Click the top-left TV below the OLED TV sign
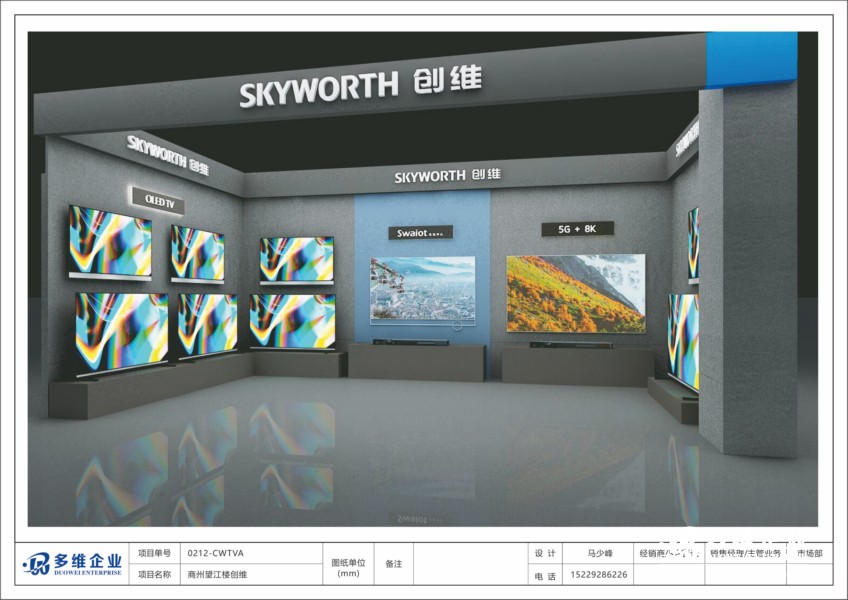The width and height of the screenshot is (848, 600). (x=110, y=242)
